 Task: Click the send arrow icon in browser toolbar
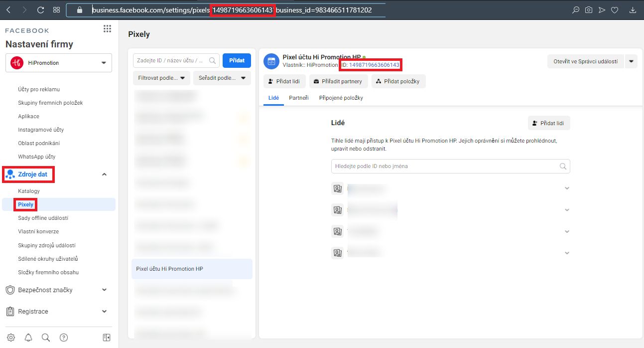point(602,10)
